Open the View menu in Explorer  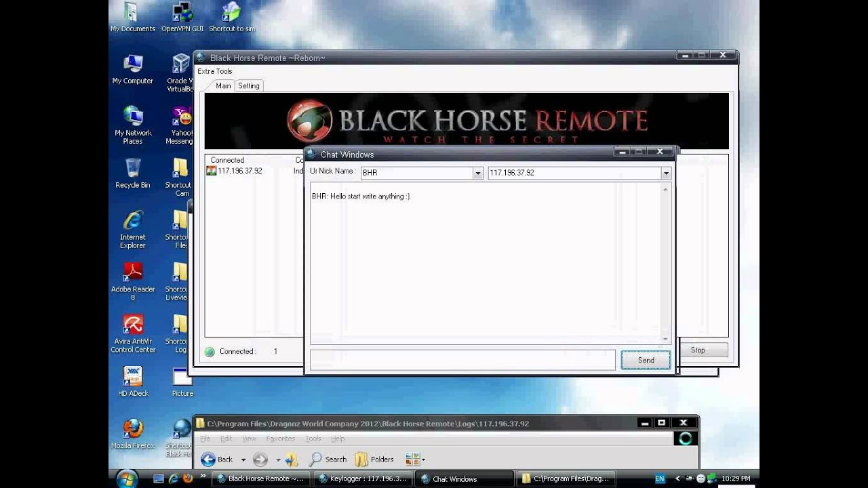coord(250,439)
